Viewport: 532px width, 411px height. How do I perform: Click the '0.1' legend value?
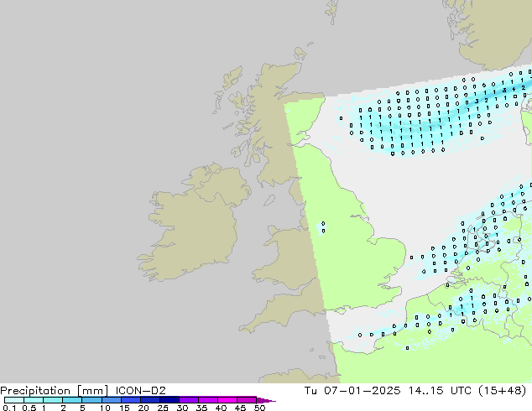[9, 408]
